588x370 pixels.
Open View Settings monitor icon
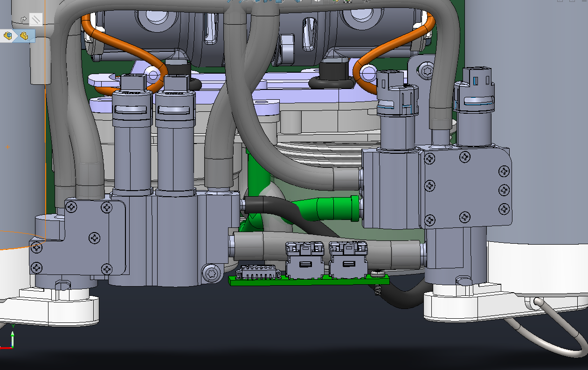tap(366, 1)
